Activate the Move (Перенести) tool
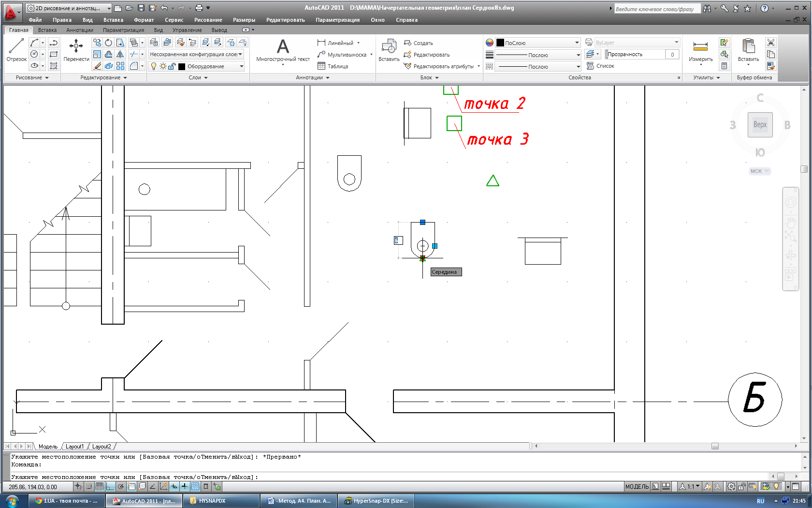The height and width of the screenshot is (508, 812). [76, 50]
